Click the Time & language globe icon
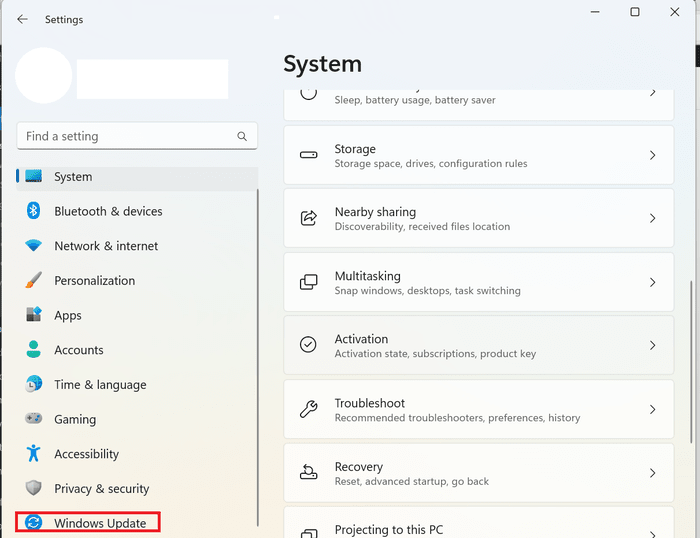700x538 pixels. click(x=33, y=384)
